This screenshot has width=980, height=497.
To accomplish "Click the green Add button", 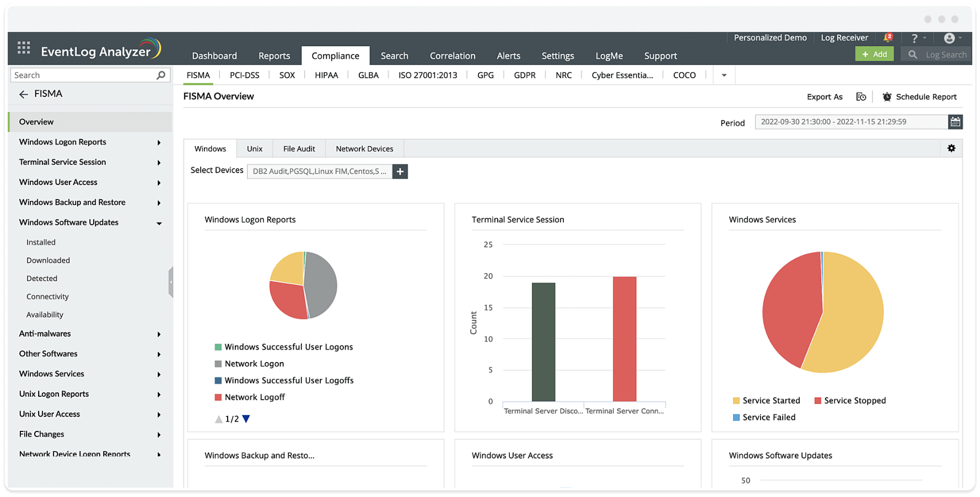I will 874,54.
